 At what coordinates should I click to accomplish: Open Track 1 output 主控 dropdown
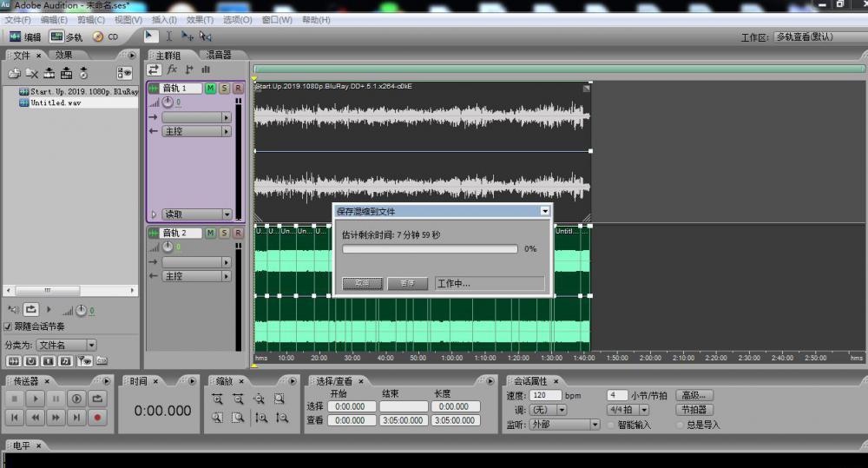pos(196,131)
